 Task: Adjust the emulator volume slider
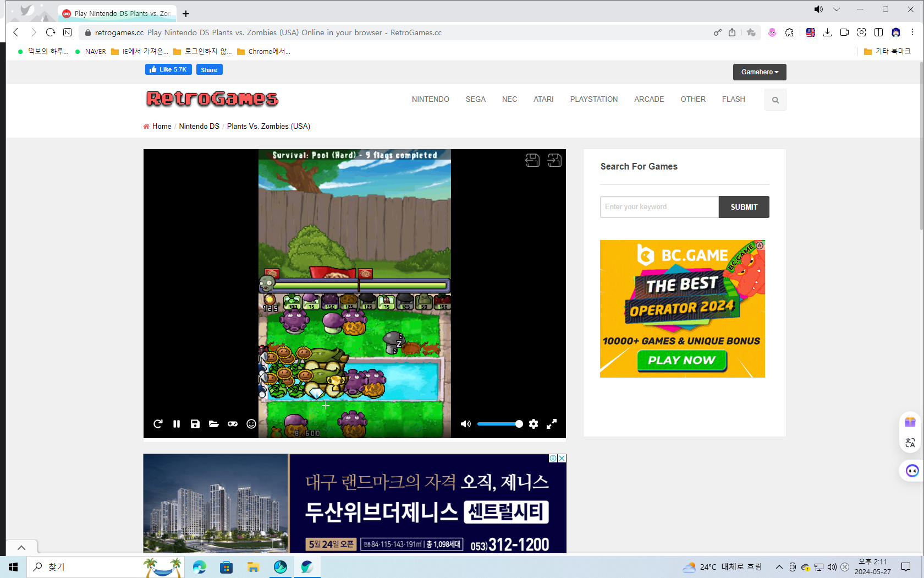tap(500, 424)
